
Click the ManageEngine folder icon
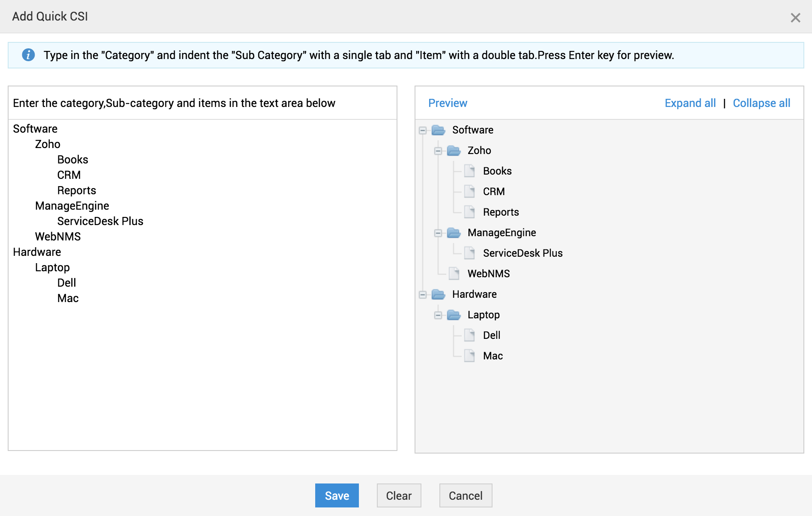[454, 233]
